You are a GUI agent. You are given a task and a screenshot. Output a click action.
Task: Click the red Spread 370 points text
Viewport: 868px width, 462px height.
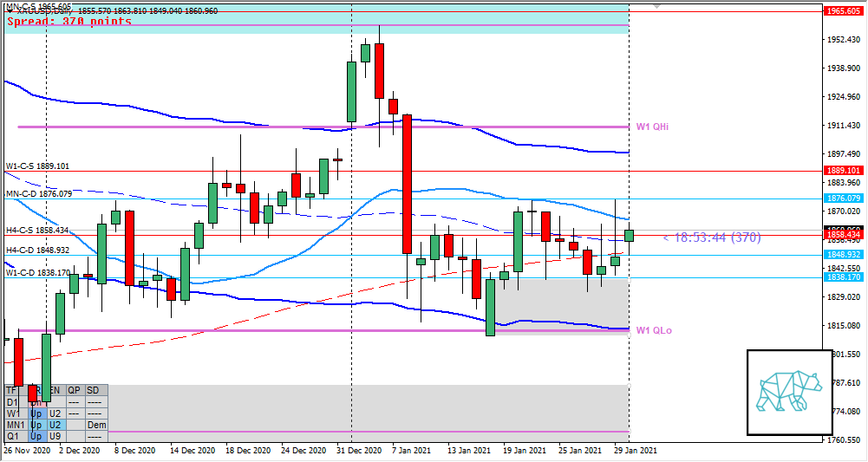point(69,22)
